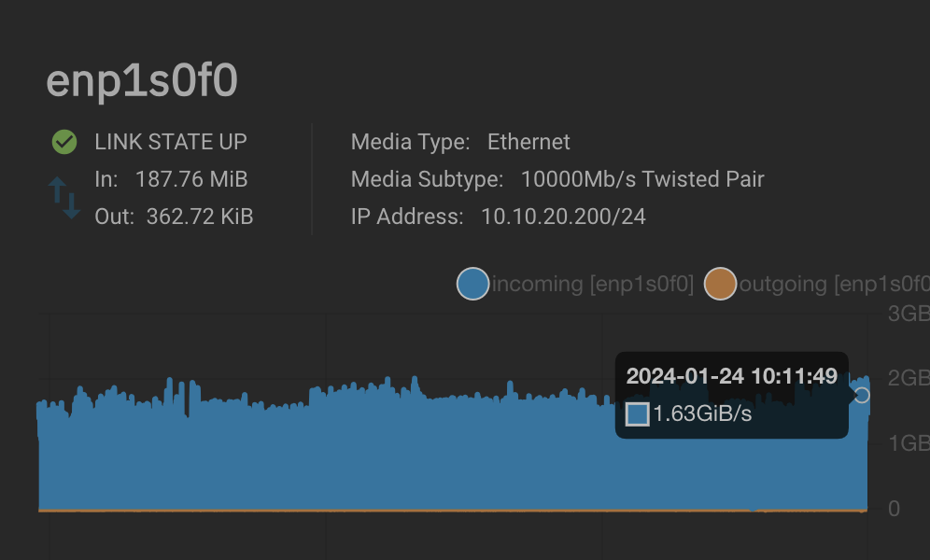Toggle the outgoing series orange legend circle
930x560 pixels.
pyautogui.click(x=720, y=284)
